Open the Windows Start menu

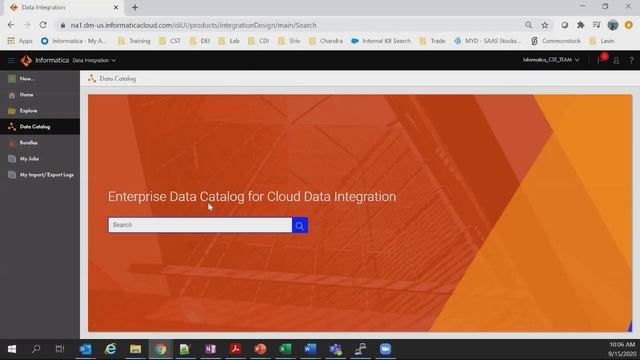pyautogui.click(x=12, y=349)
